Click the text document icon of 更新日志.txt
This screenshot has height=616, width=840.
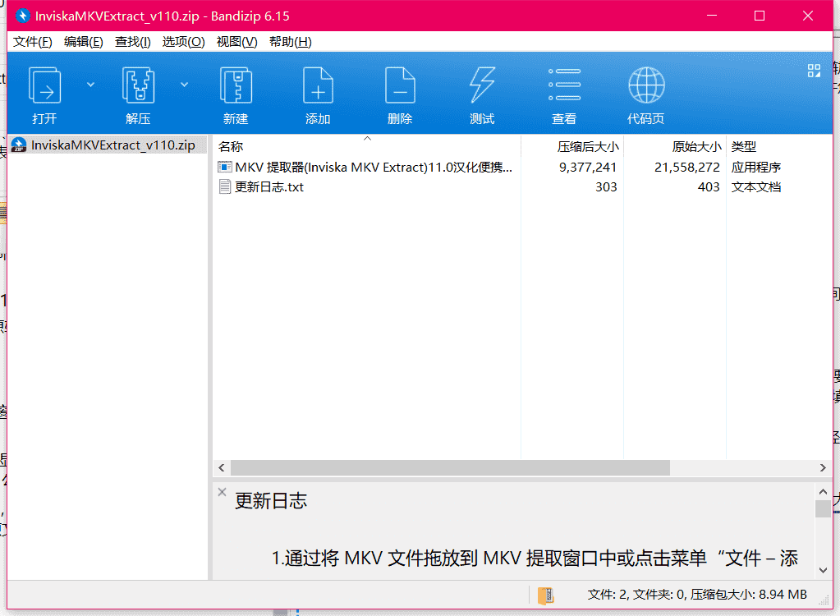tap(225, 187)
